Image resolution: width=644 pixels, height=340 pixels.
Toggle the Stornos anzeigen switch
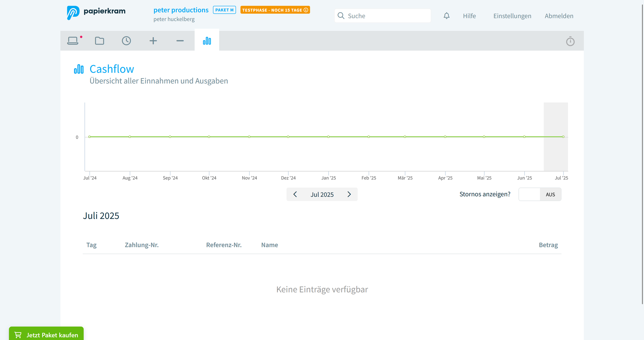tap(540, 194)
